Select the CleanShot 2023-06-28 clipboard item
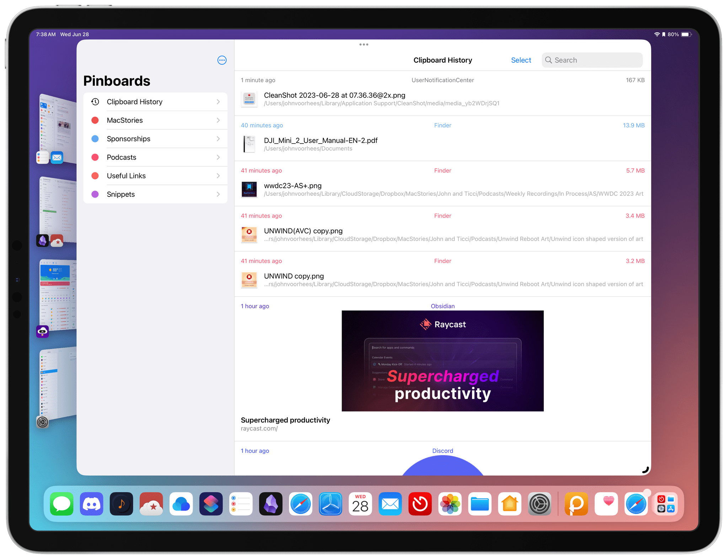Screen dimensions: 728x560 (x=443, y=93)
